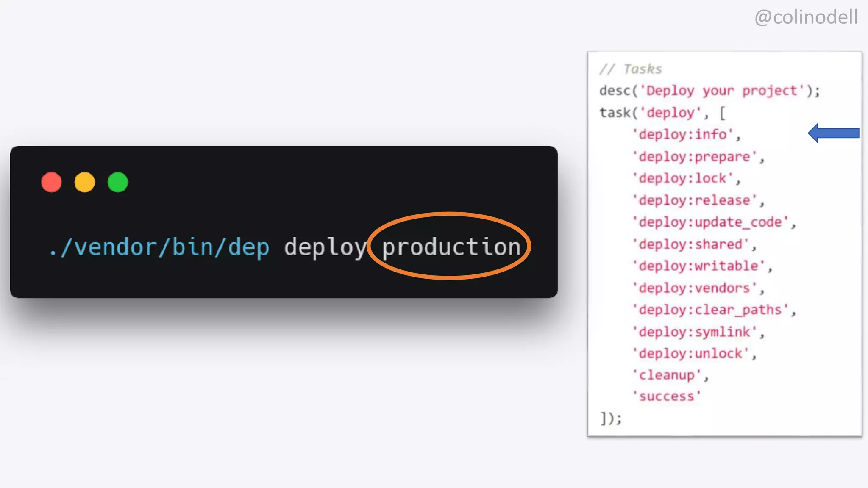The height and width of the screenshot is (488, 868).
Task: Click the green maximize dot in terminal
Action: [118, 183]
